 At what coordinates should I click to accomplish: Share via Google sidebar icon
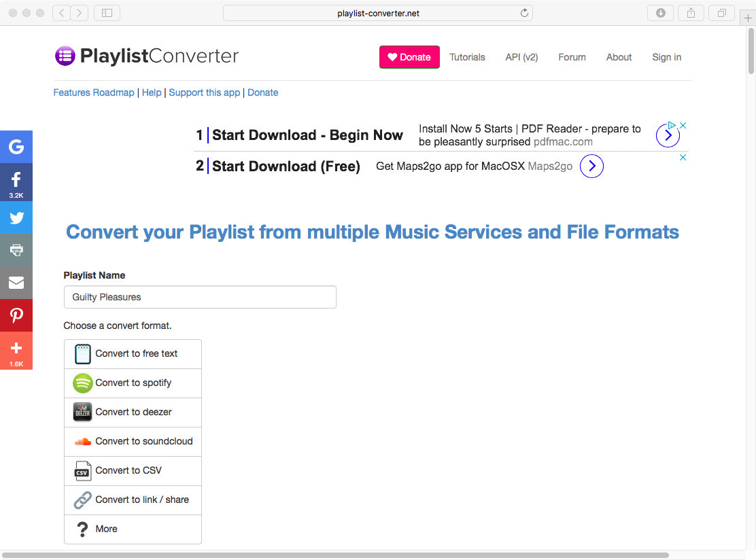point(16,147)
